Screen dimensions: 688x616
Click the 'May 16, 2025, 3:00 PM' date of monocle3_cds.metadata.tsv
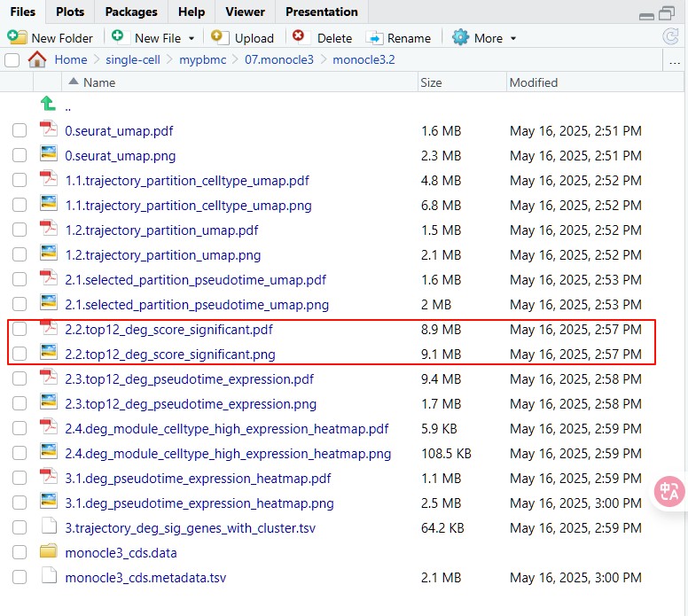click(575, 577)
